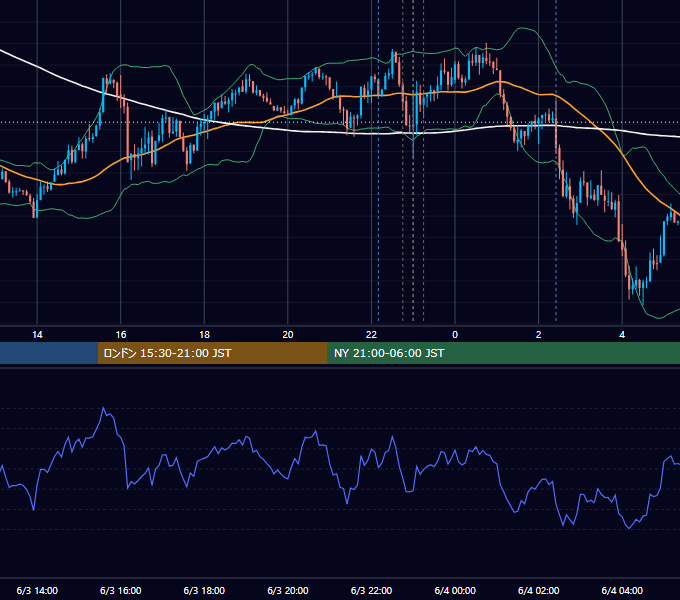Click the 14 hour axis label
The height and width of the screenshot is (600, 680).
point(37,335)
